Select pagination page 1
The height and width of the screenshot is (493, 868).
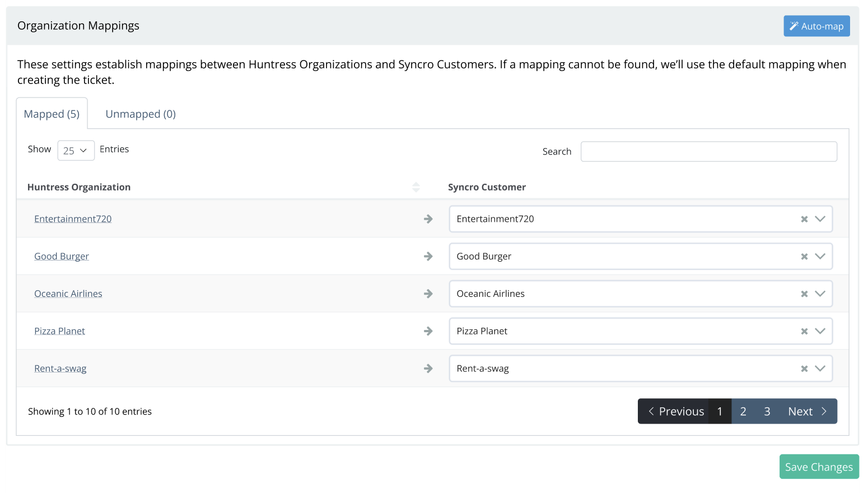click(720, 411)
